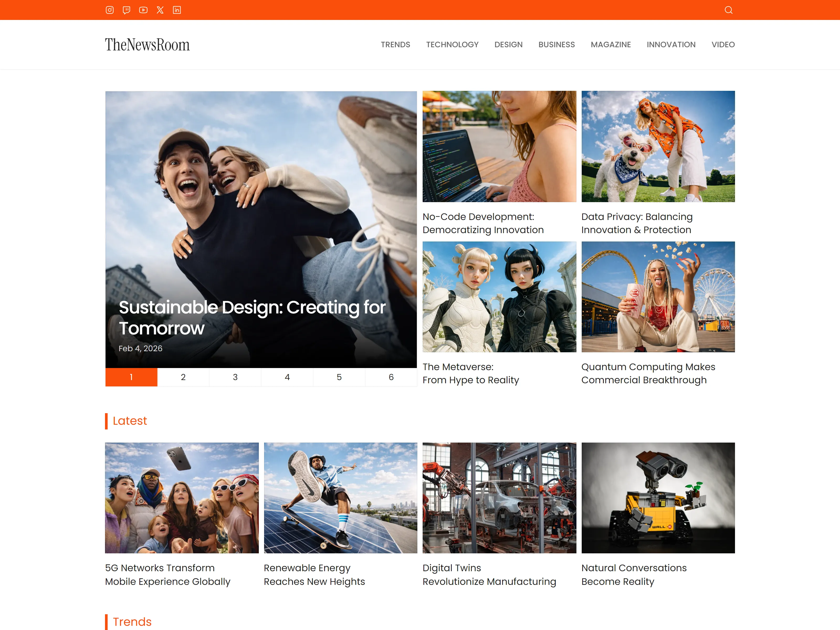The width and height of the screenshot is (840, 630).
Task: Switch to slide 2 in featured slider
Action: [x=183, y=377]
